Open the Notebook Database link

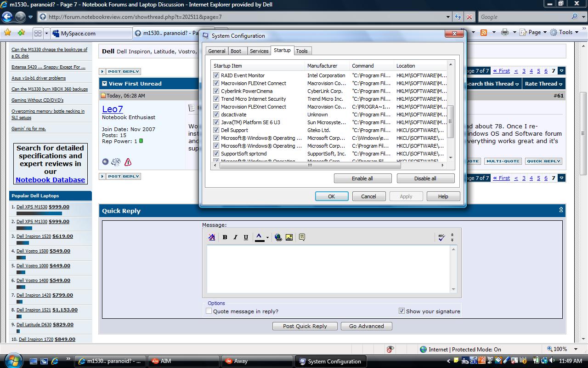pos(50,180)
